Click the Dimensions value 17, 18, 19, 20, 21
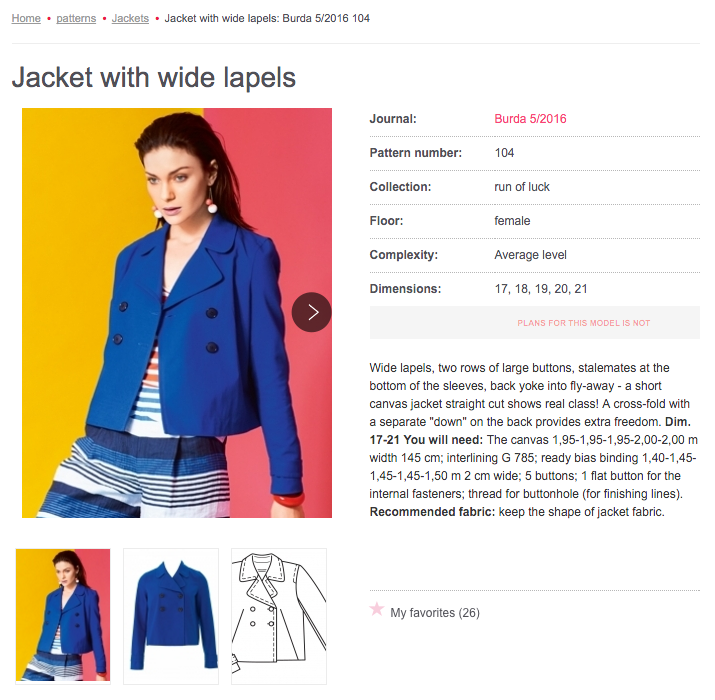Viewport: 715px width, 700px height. [x=541, y=289]
